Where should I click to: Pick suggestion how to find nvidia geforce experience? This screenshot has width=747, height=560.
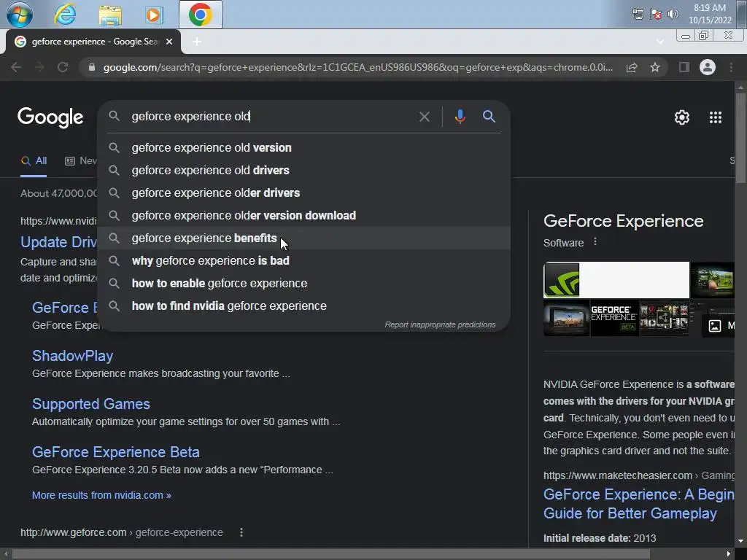coord(304,306)
